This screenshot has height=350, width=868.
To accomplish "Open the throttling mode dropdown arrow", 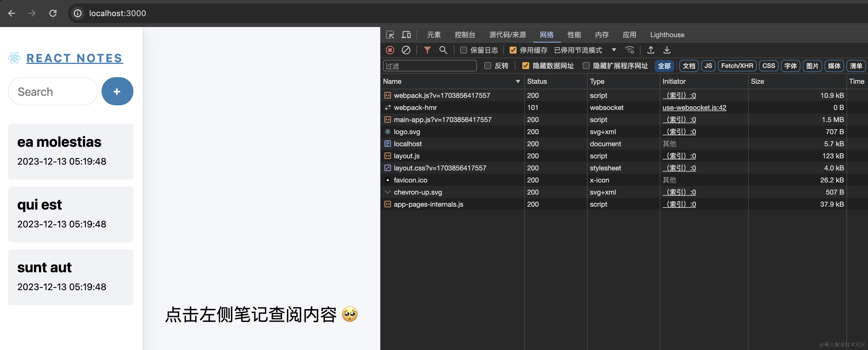I will click(614, 50).
